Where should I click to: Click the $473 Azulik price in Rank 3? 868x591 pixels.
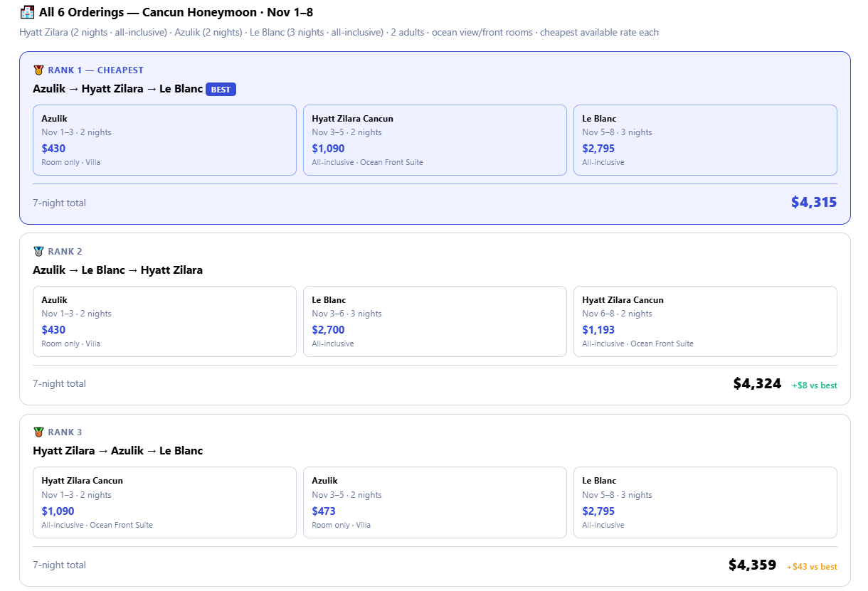(324, 511)
